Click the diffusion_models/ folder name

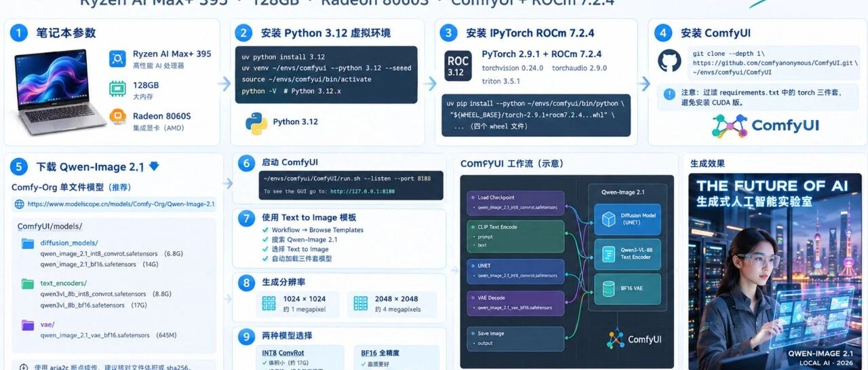(69, 243)
